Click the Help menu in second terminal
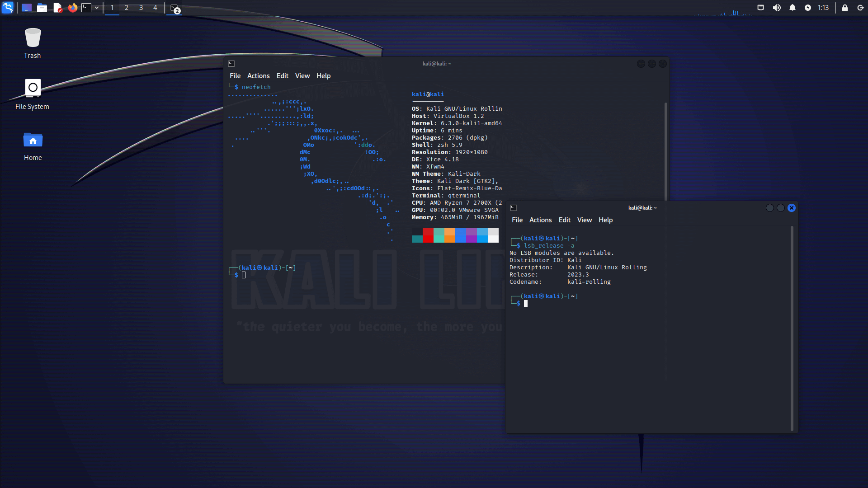 (x=606, y=220)
